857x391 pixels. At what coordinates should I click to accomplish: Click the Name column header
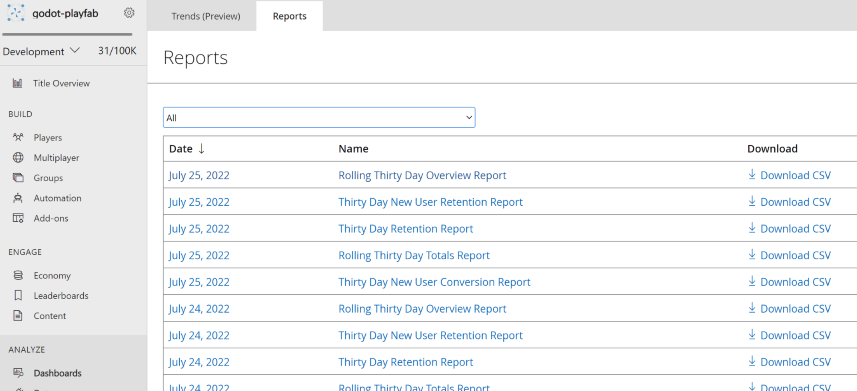pyautogui.click(x=353, y=149)
